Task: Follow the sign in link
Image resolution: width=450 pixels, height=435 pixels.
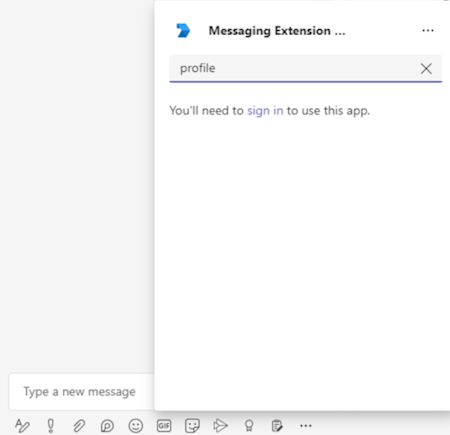Action: pyautogui.click(x=265, y=111)
